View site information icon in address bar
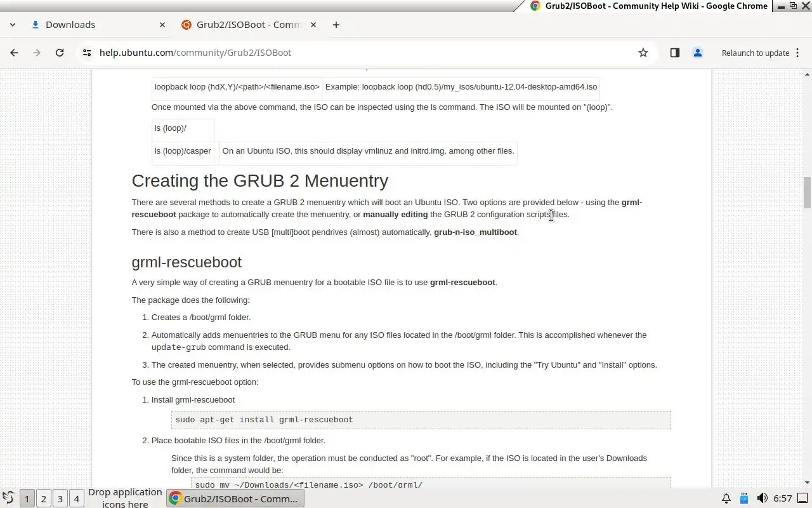This screenshot has height=508, width=812. point(87,53)
